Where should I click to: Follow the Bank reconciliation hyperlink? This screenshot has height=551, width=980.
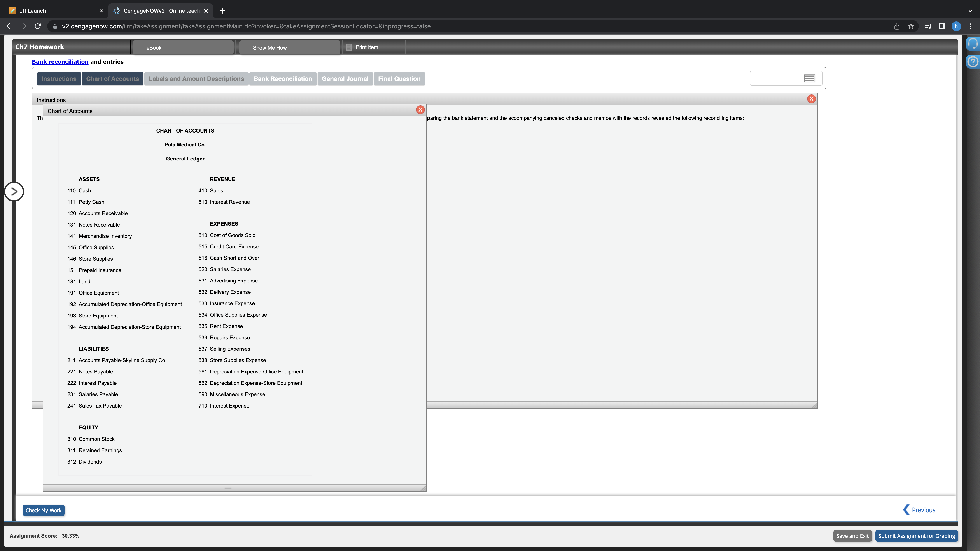tap(60, 62)
